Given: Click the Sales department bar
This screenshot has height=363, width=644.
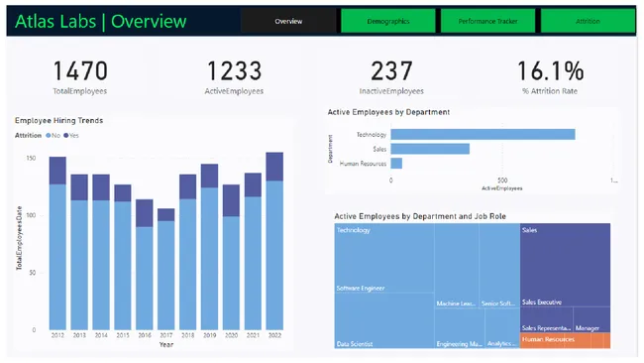Looking at the screenshot, I should click(x=430, y=149).
